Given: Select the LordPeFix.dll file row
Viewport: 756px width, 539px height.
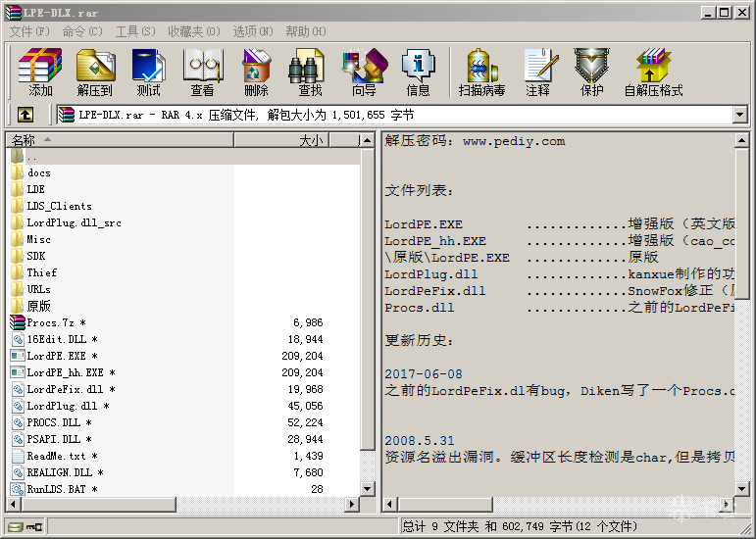Looking at the screenshot, I should point(183,389).
